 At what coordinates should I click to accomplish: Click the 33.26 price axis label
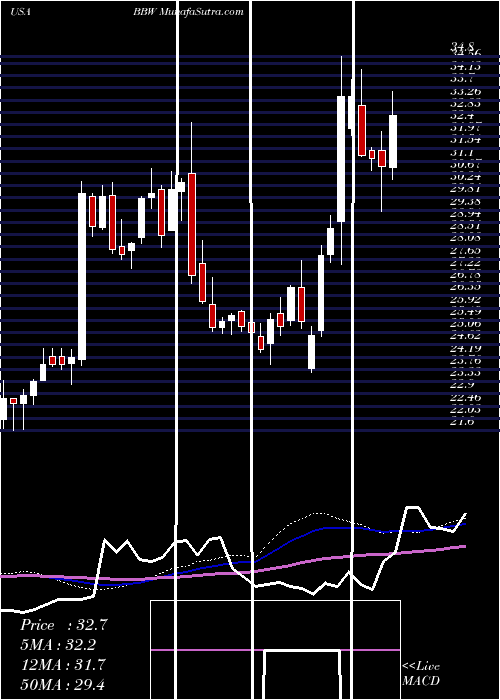pos(466,92)
